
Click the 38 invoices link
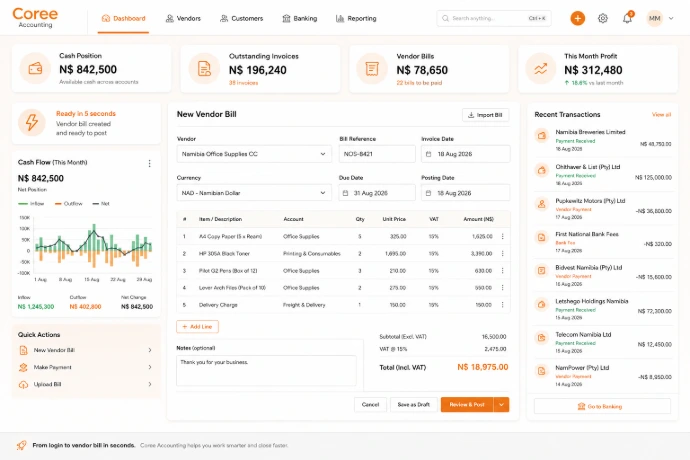coord(243,83)
